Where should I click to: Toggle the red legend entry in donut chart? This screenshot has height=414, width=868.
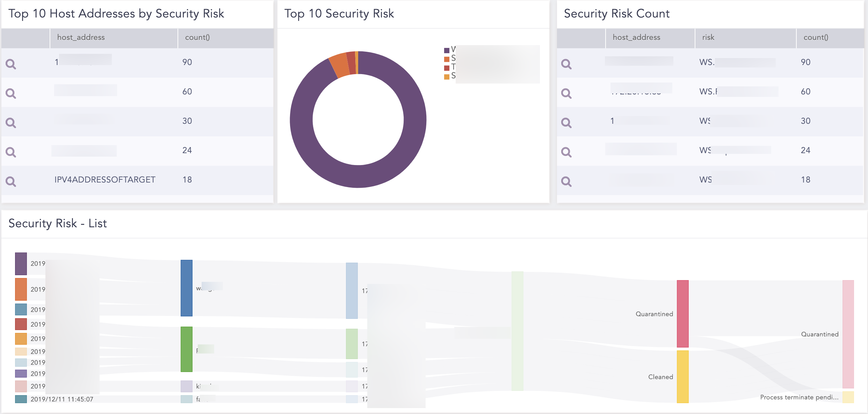447,68
